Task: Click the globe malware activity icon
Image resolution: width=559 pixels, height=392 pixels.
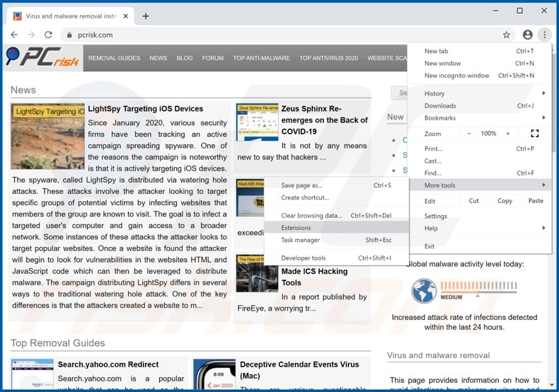Action: coord(424,290)
